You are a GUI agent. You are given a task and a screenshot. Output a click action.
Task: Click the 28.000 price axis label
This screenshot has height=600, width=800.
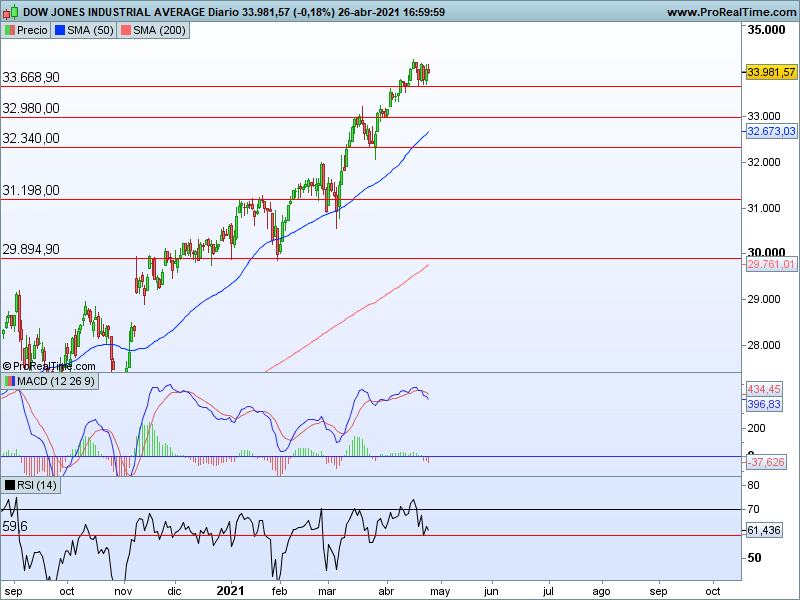click(764, 345)
